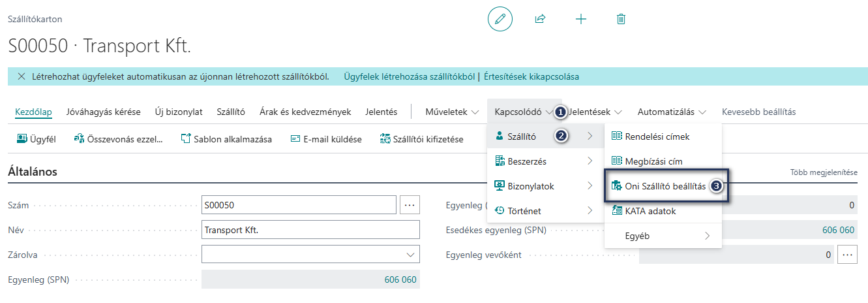The height and width of the screenshot is (303, 868).
Task: Click the Beszerzés menu icon
Action: (x=500, y=161)
